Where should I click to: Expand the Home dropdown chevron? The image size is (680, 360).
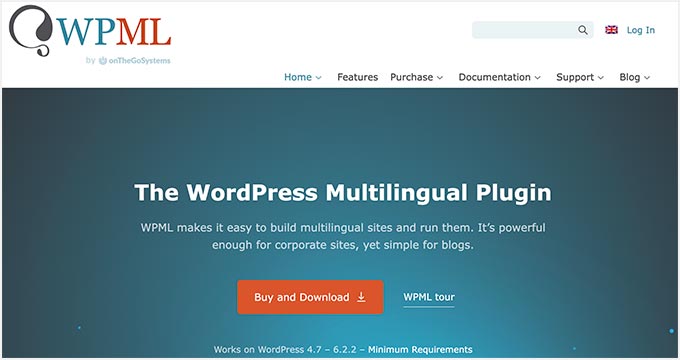[318, 78]
